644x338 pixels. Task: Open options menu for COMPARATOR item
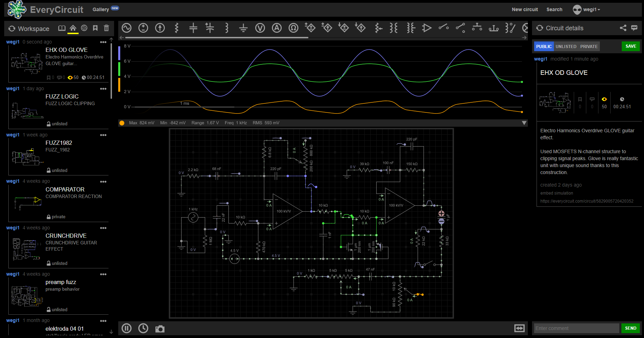click(x=103, y=182)
